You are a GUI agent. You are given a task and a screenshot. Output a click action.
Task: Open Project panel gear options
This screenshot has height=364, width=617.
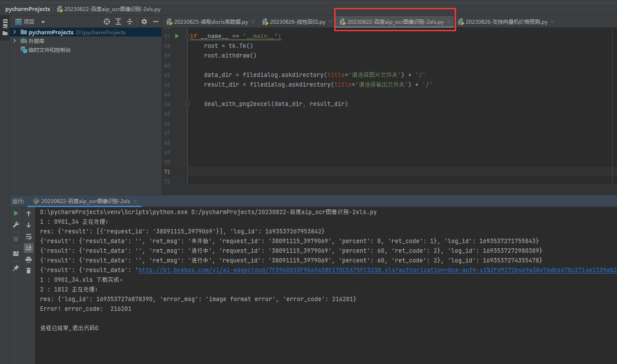tap(144, 22)
